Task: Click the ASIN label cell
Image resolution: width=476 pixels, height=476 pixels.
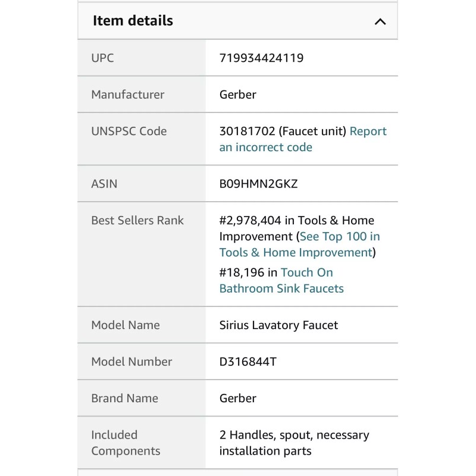Action: (142, 184)
